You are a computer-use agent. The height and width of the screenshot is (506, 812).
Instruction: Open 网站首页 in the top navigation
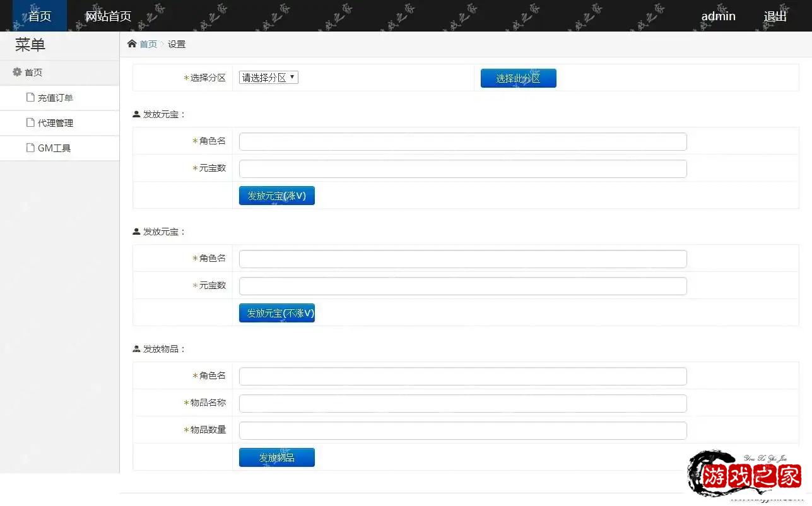coord(108,16)
